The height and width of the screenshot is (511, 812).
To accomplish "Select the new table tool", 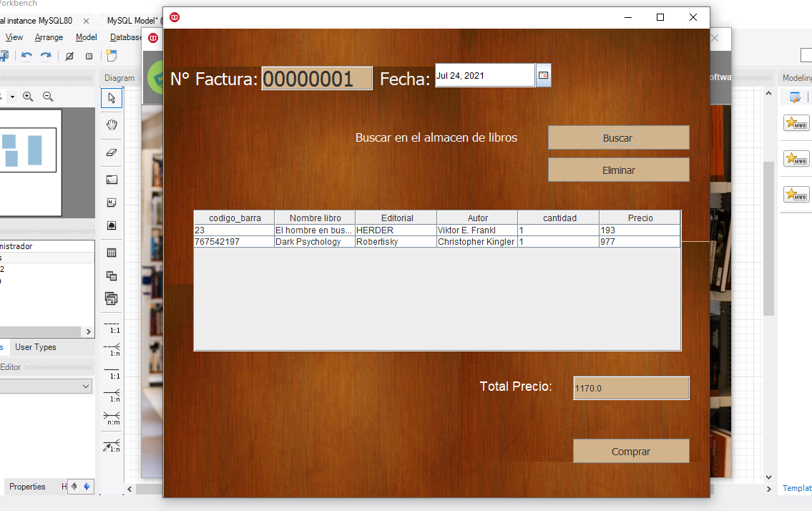I will [112, 253].
